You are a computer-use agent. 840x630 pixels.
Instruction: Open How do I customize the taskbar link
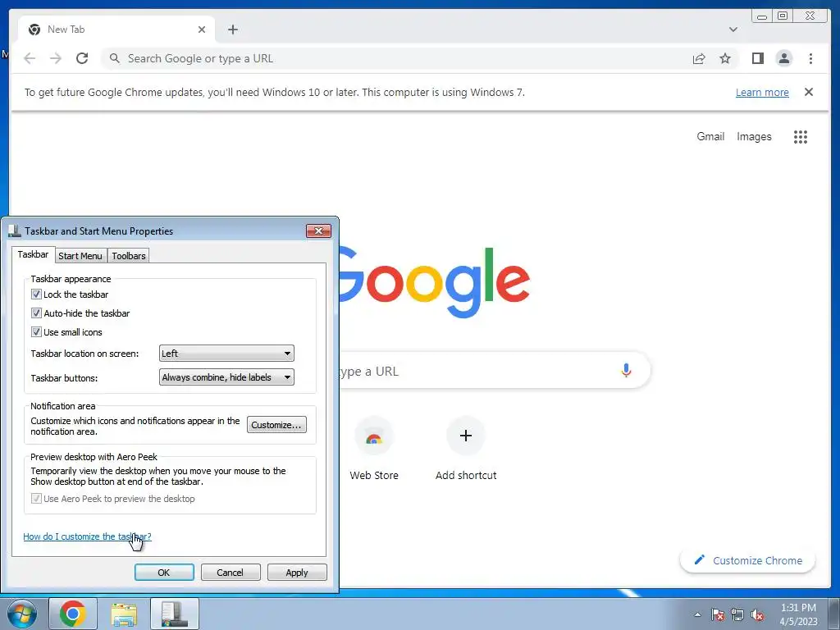[x=87, y=536]
